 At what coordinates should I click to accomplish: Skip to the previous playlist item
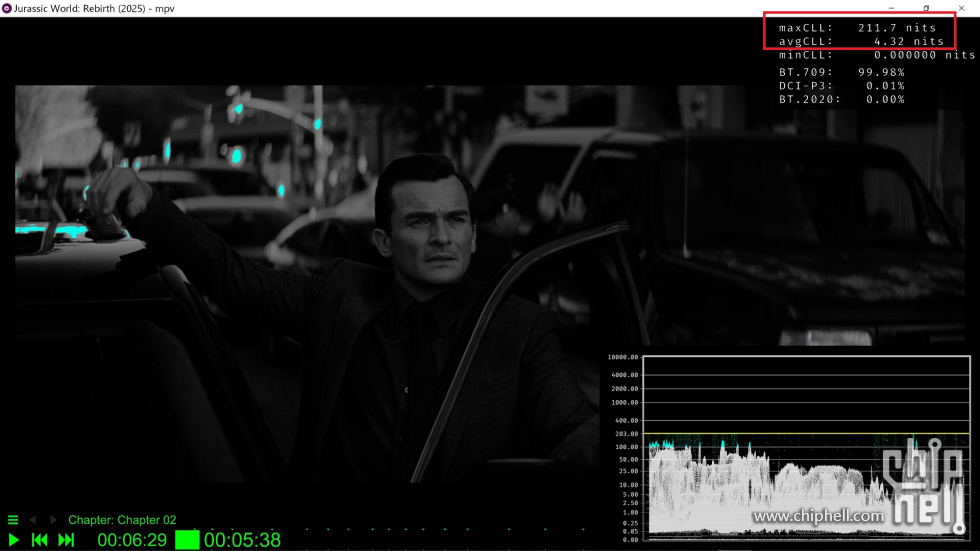pyautogui.click(x=40, y=540)
